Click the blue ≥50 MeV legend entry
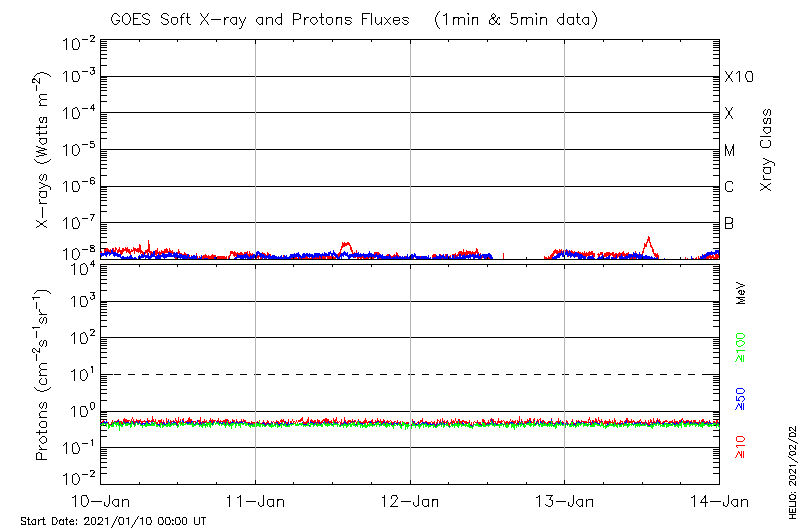 pyautogui.click(x=741, y=400)
